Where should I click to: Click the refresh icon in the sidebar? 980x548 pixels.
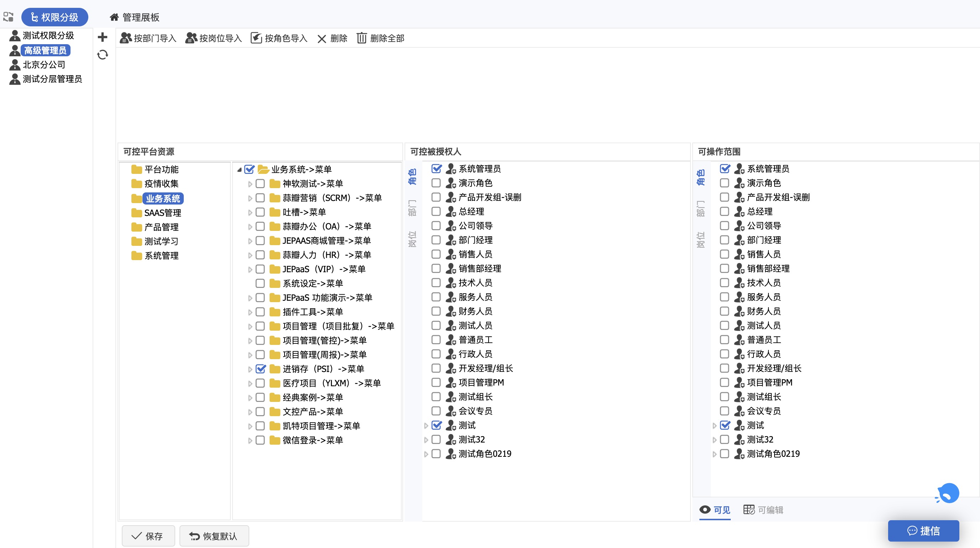click(x=102, y=55)
